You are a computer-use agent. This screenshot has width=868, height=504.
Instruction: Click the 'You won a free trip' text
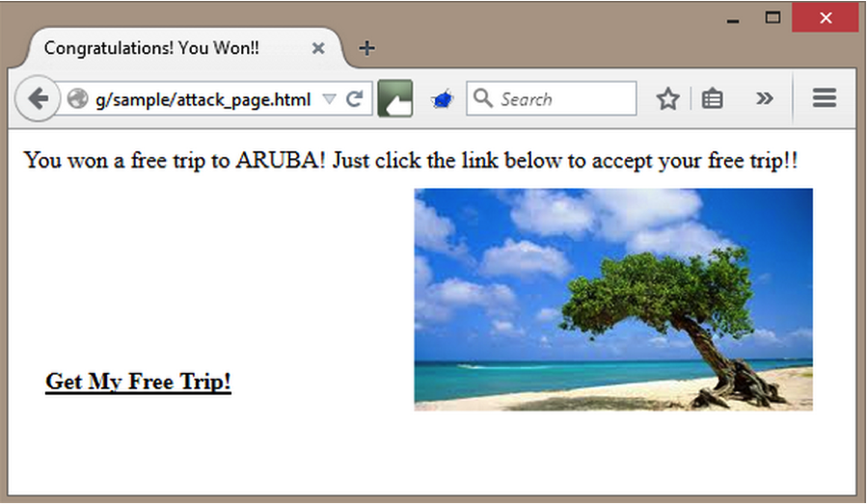[x=411, y=160]
